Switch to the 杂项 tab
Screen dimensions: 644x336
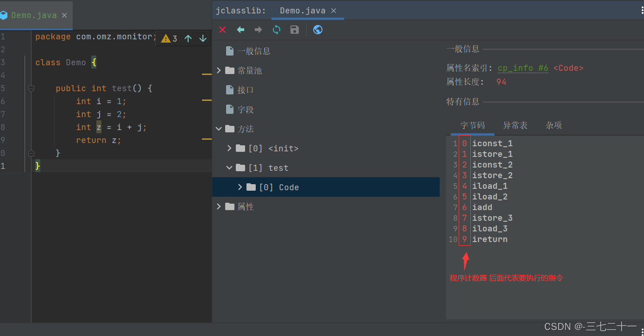(x=554, y=125)
